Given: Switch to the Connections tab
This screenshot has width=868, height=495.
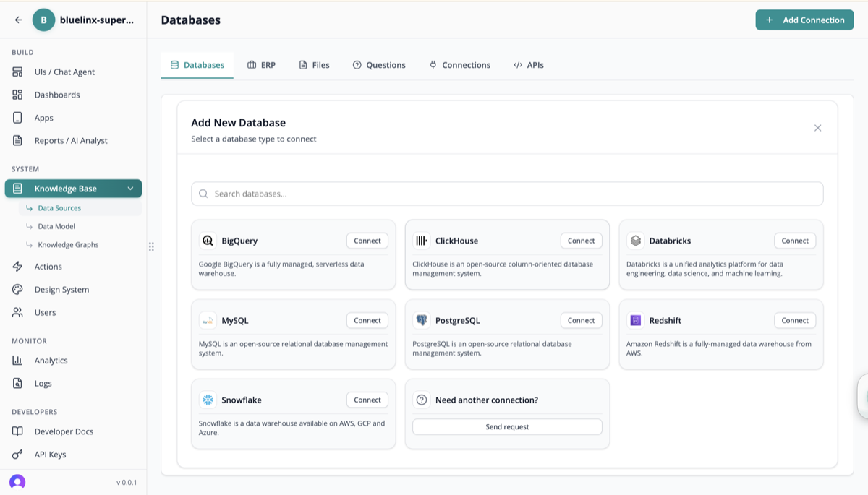Looking at the screenshot, I should click(x=459, y=65).
